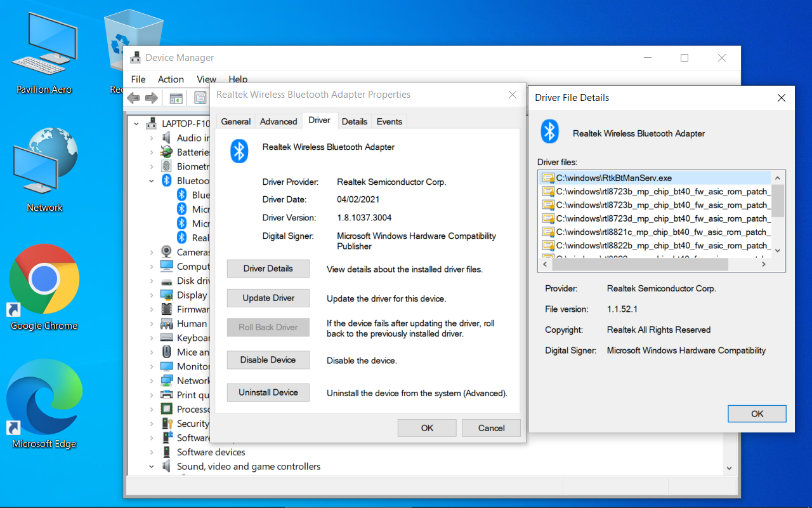
Task: Click the driver files horizontal scroll-left arrow
Action: coord(546,264)
